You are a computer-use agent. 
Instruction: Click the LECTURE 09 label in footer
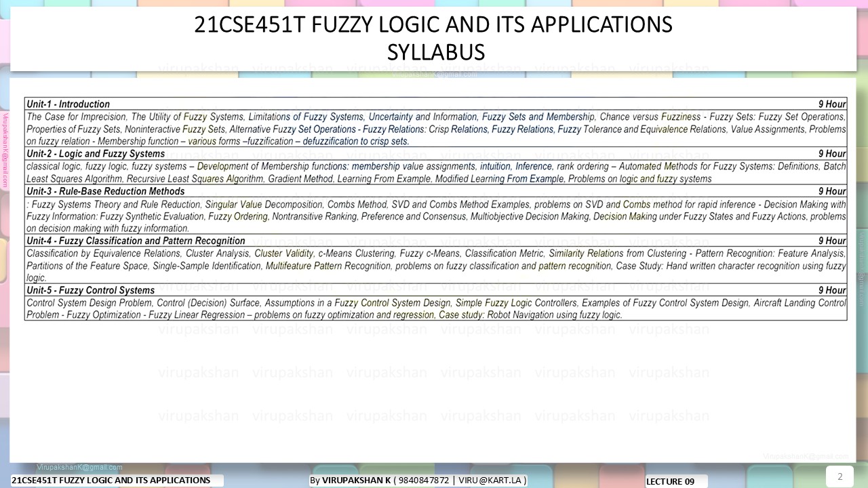click(x=671, y=481)
